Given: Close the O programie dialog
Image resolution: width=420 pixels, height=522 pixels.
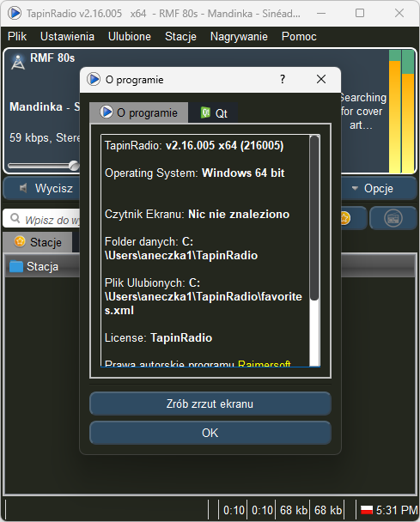Looking at the screenshot, I should (321, 79).
